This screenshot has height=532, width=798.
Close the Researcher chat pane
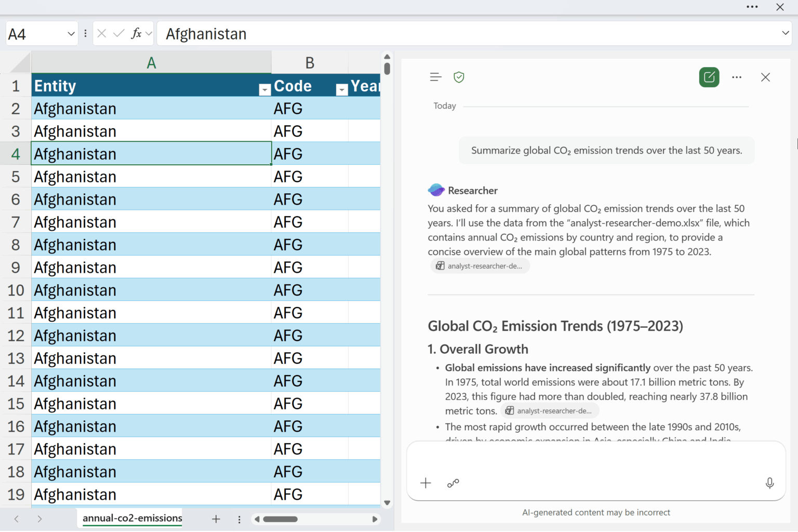[765, 77]
